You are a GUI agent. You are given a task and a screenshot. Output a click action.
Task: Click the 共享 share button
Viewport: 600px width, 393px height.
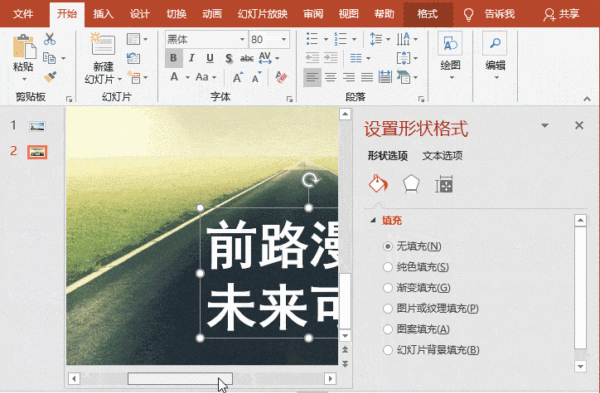(561, 14)
